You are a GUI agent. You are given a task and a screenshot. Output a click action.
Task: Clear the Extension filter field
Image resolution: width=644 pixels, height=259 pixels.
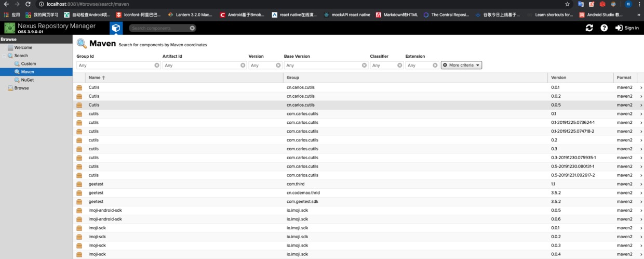[x=435, y=66]
